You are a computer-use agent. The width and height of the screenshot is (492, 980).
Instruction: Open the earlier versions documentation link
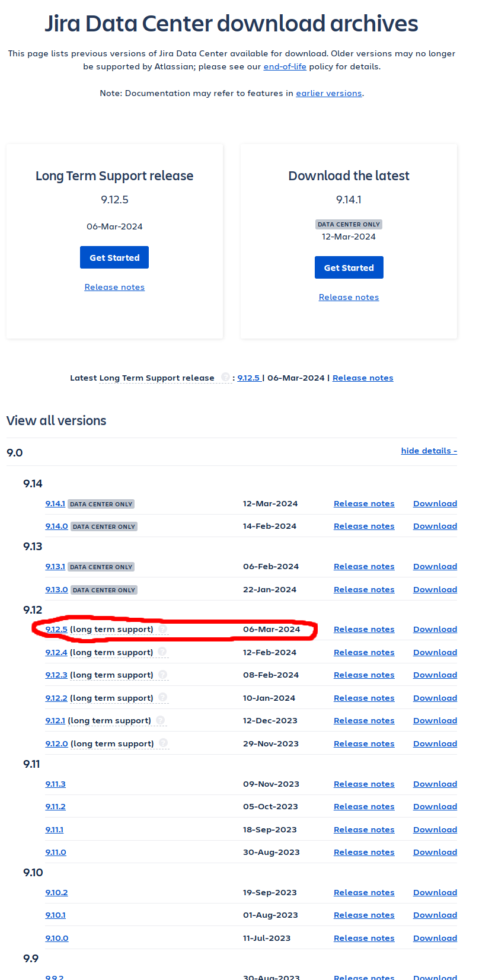tap(329, 93)
